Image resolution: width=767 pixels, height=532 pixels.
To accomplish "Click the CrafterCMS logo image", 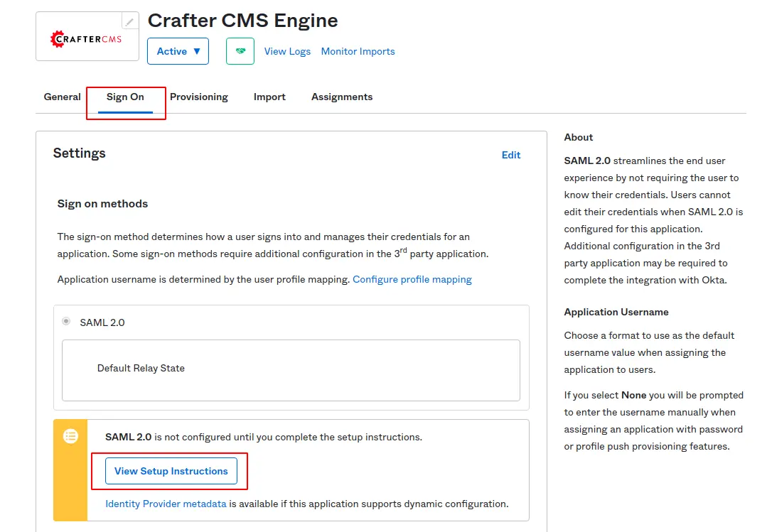I will click(x=86, y=38).
